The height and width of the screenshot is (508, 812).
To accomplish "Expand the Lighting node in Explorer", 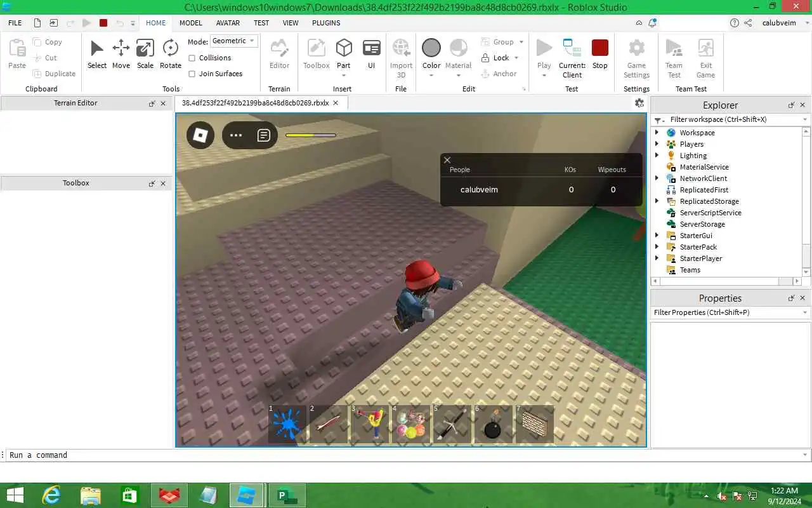I will coord(657,156).
